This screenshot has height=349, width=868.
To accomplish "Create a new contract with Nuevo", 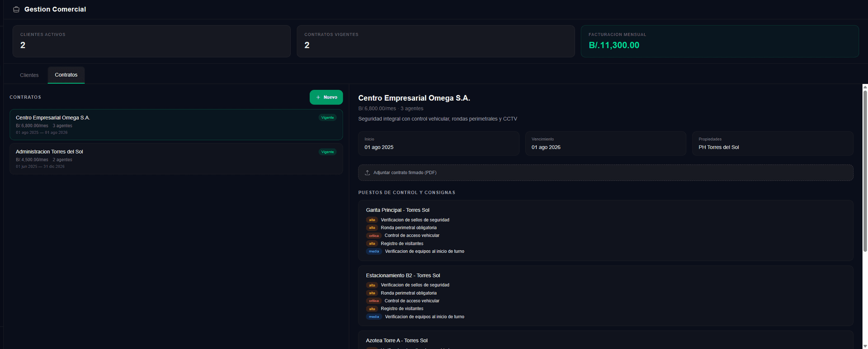I will point(326,97).
